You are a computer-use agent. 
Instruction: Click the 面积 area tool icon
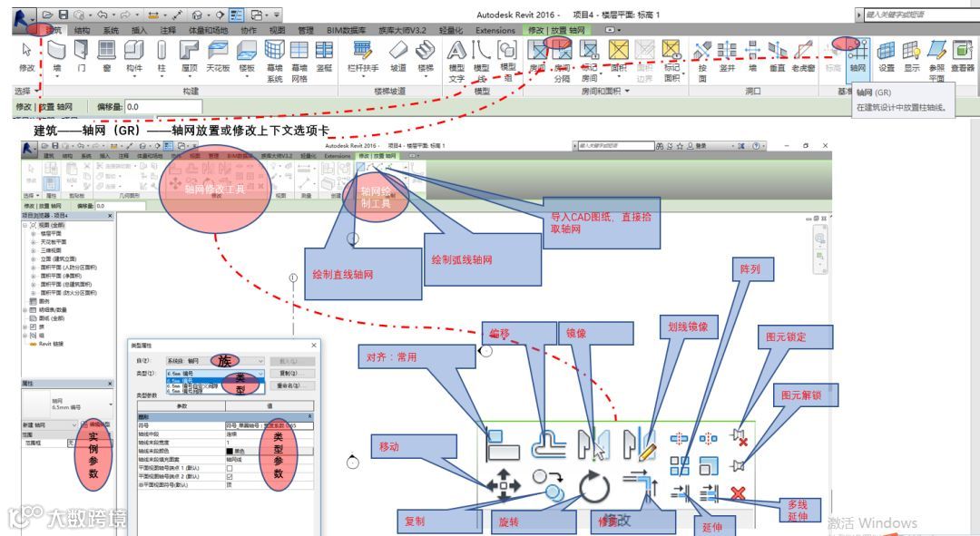click(x=618, y=50)
